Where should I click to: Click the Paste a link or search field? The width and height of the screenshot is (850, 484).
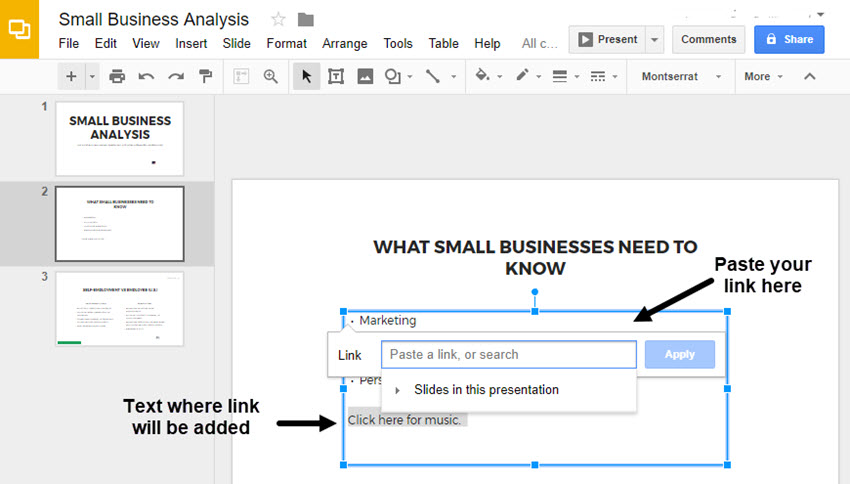(508, 354)
